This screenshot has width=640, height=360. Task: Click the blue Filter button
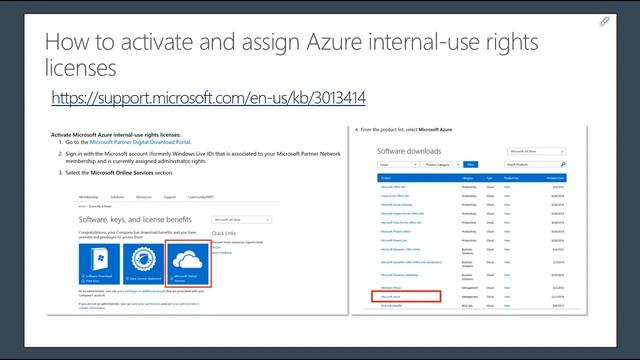click(x=471, y=164)
